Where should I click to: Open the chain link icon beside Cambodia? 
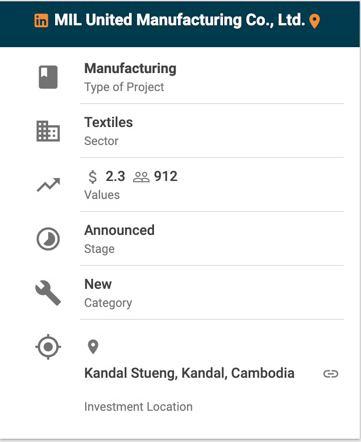331,374
